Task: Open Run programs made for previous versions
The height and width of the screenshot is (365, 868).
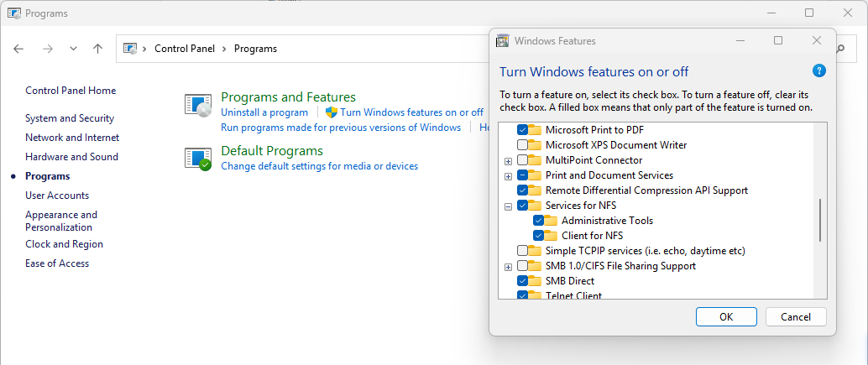Action: (x=341, y=128)
